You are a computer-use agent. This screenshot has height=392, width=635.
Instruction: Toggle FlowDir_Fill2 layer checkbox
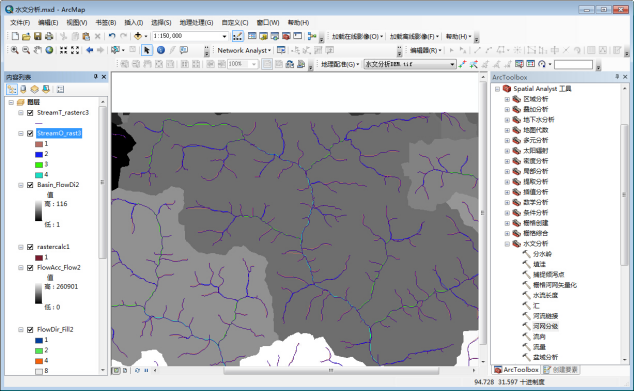[x=30, y=330]
